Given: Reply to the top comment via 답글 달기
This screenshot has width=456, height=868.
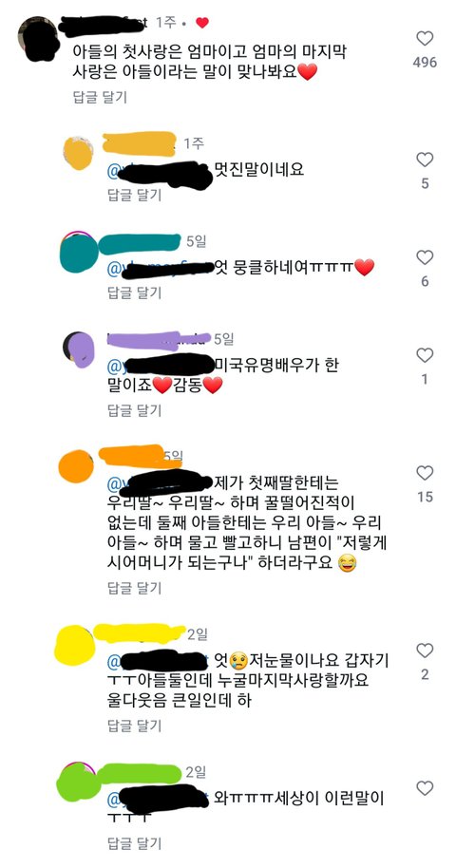Looking at the screenshot, I should pos(100,97).
